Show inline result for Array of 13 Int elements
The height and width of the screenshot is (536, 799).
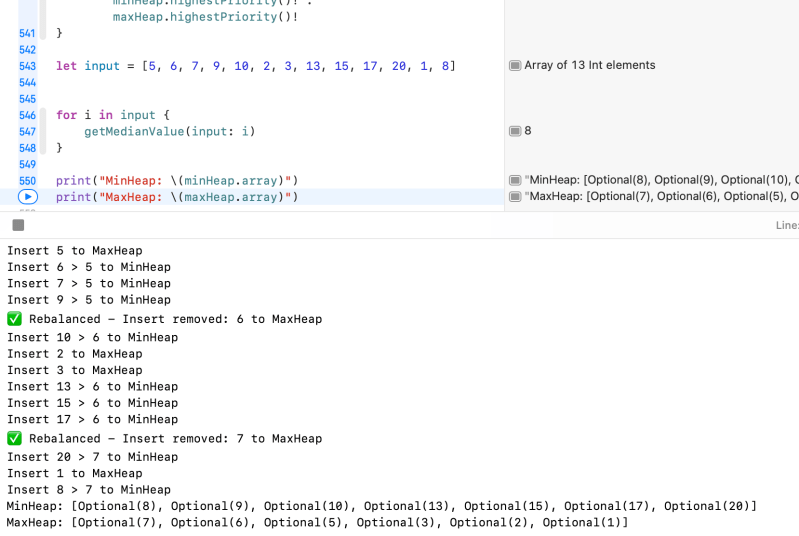click(515, 66)
